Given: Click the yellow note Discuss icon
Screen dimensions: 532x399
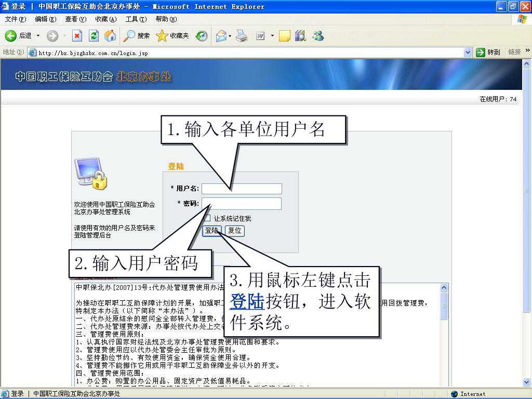Looking at the screenshot, I should pos(284,36).
